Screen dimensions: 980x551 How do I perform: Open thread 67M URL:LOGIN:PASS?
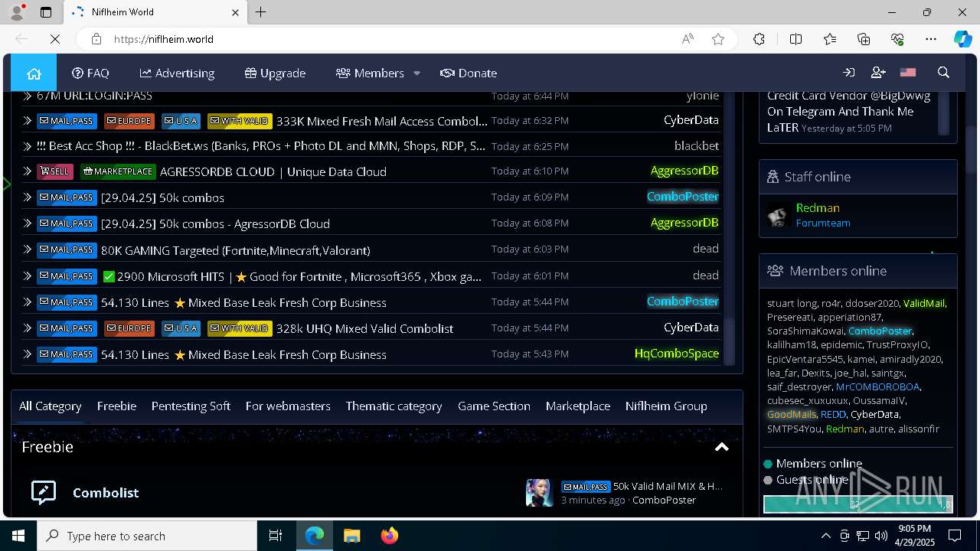click(x=94, y=96)
